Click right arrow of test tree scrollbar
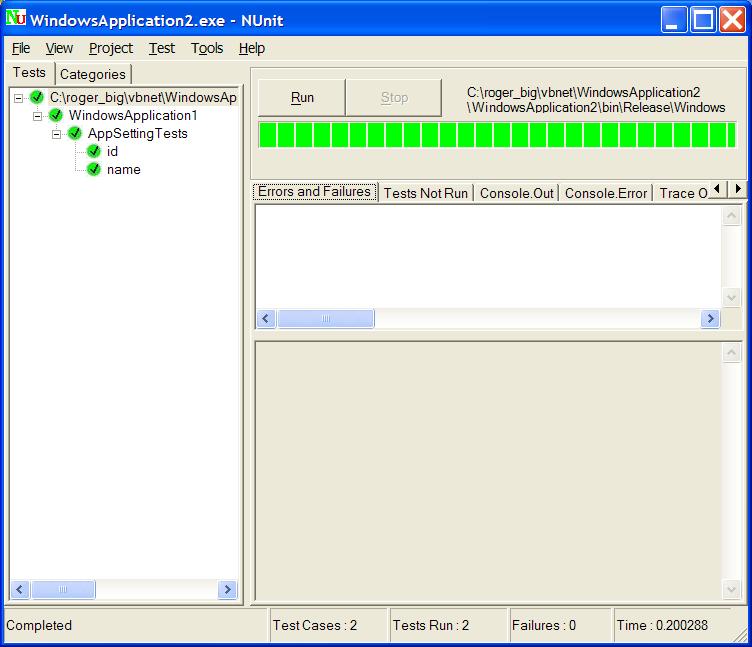This screenshot has width=752, height=647. [227, 589]
